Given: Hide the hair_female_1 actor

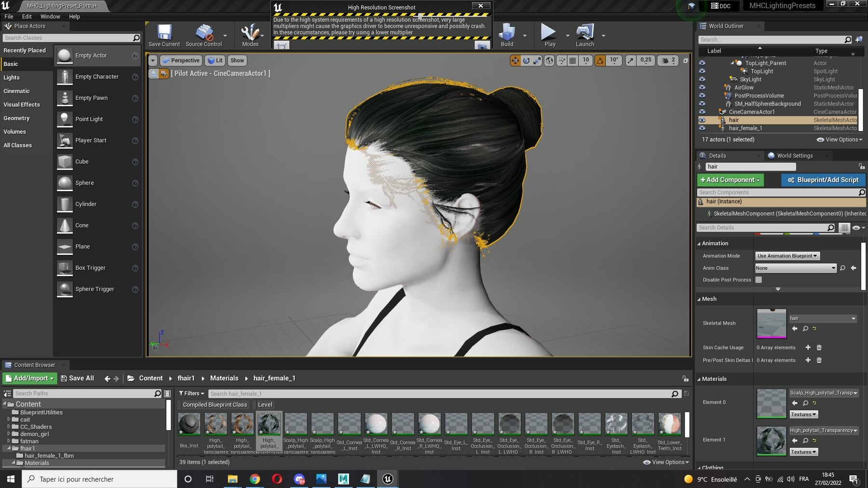Looking at the screenshot, I should coord(702,128).
